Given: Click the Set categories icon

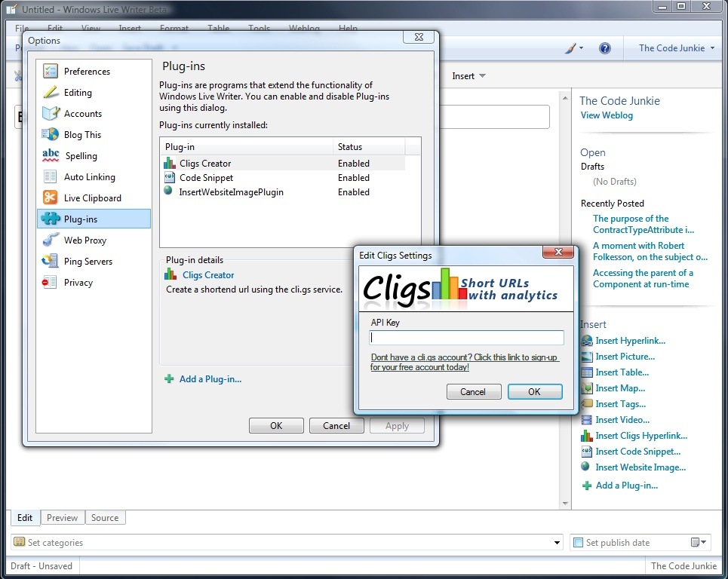Looking at the screenshot, I should [x=19, y=542].
